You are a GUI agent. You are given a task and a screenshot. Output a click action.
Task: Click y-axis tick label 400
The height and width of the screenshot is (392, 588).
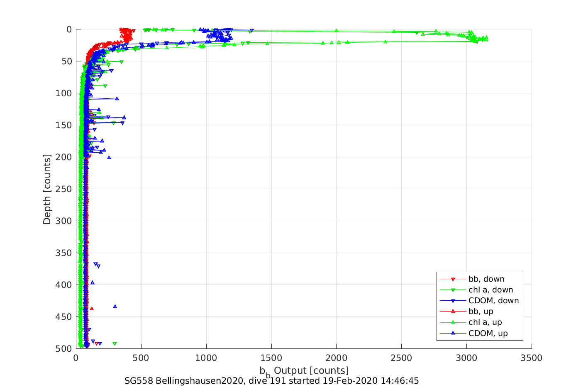pos(63,285)
